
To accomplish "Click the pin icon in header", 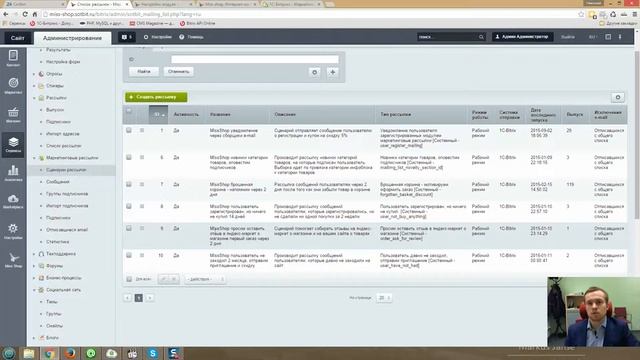I will pyautogui.click(x=620, y=37).
